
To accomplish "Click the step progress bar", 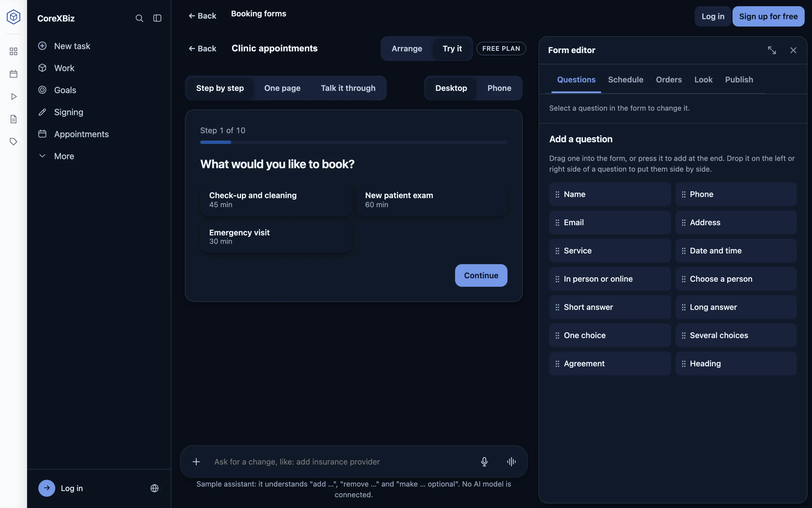I will click(354, 143).
